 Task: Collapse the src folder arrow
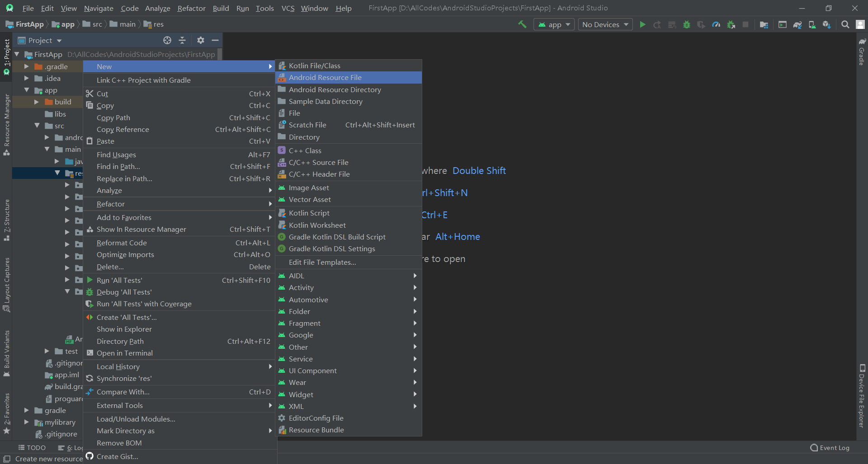(x=37, y=126)
